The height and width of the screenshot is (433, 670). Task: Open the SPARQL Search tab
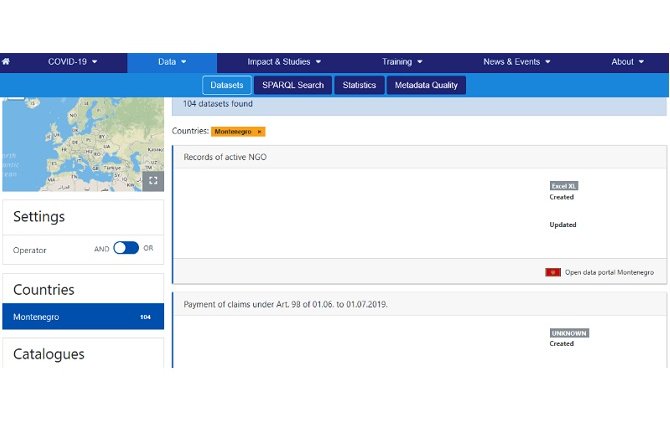293,85
